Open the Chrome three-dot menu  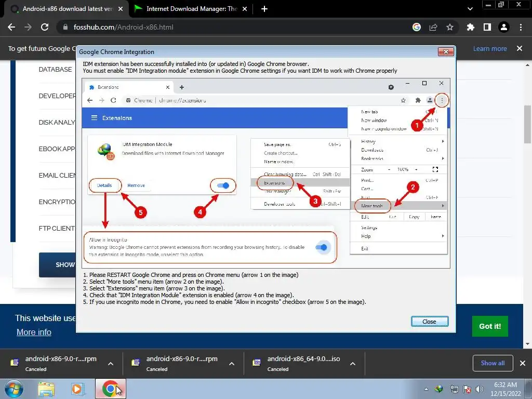click(x=521, y=27)
